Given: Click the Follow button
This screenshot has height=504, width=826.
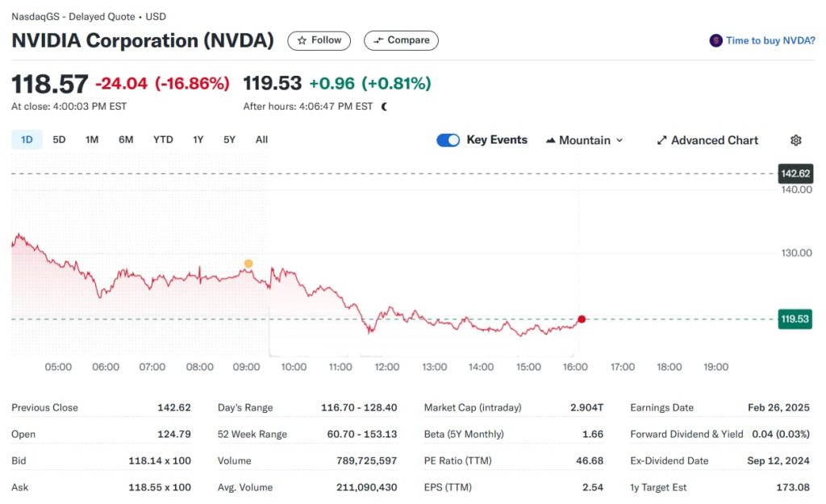Looking at the screenshot, I should click(319, 40).
